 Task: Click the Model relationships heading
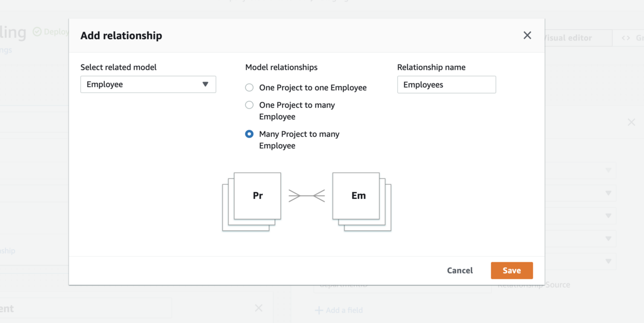281,67
